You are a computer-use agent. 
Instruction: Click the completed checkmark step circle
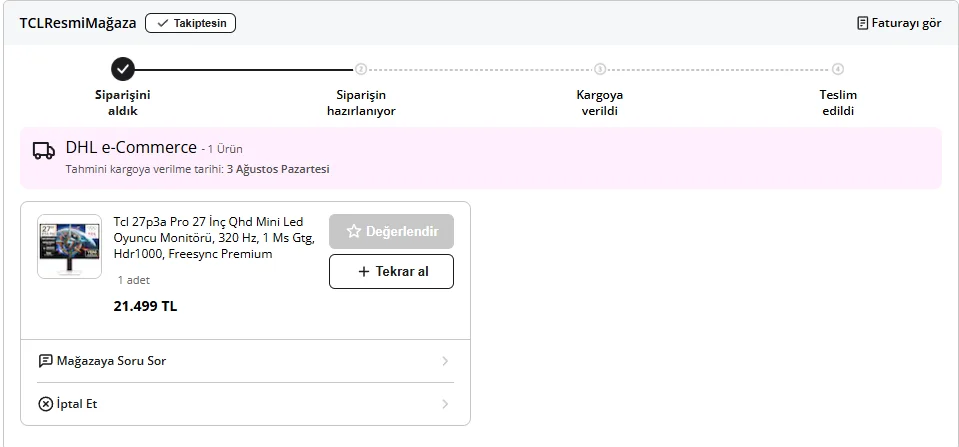pyautogui.click(x=123, y=69)
